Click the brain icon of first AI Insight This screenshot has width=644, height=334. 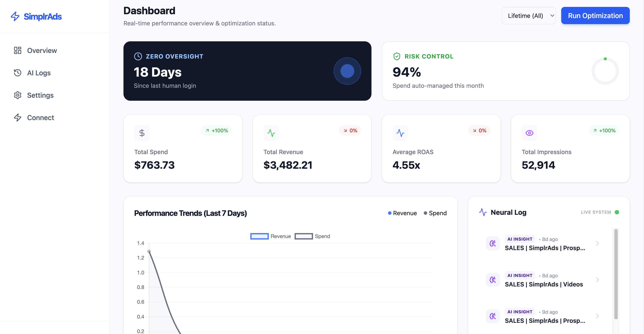[x=493, y=243]
